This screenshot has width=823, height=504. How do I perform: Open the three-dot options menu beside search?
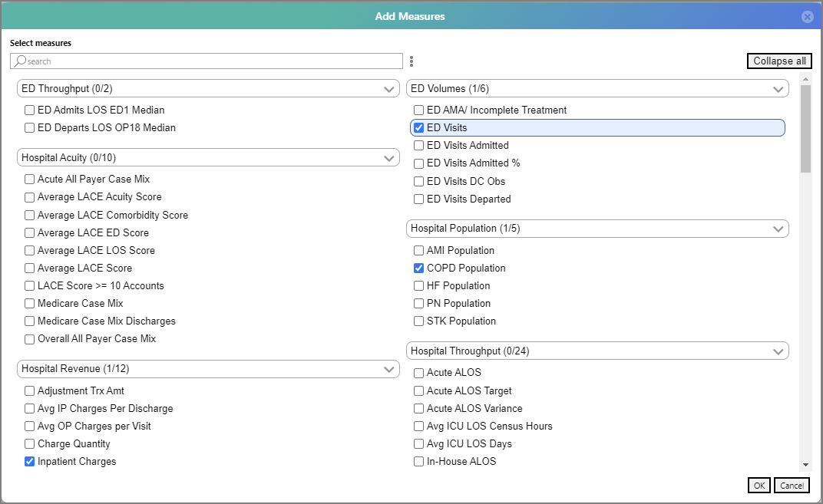pyautogui.click(x=411, y=61)
